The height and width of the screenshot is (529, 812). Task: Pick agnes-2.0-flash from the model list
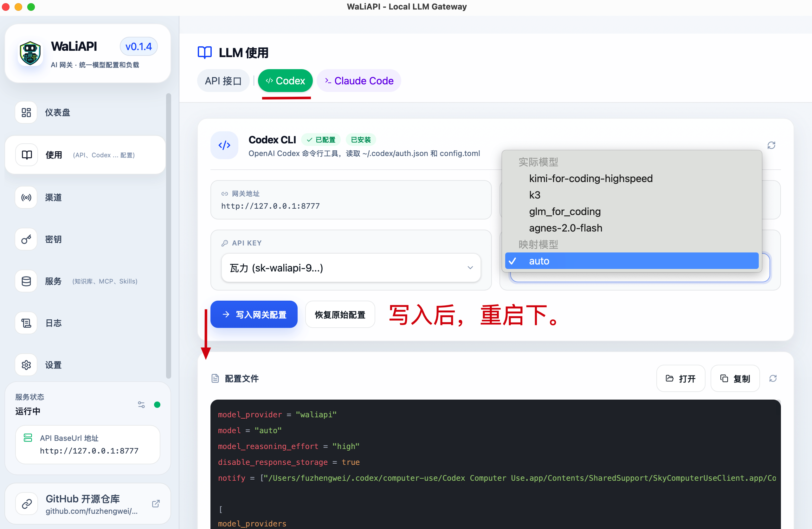point(632,228)
